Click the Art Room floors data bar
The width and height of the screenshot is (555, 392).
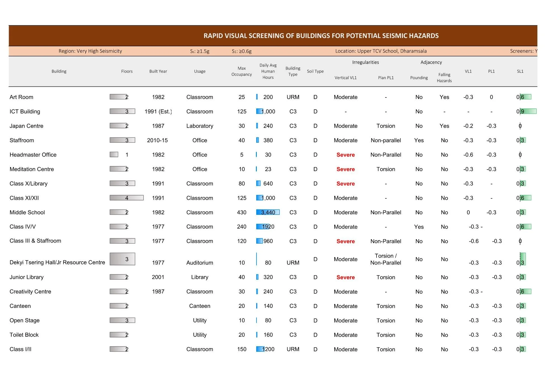pyautogui.click(x=119, y=97)
